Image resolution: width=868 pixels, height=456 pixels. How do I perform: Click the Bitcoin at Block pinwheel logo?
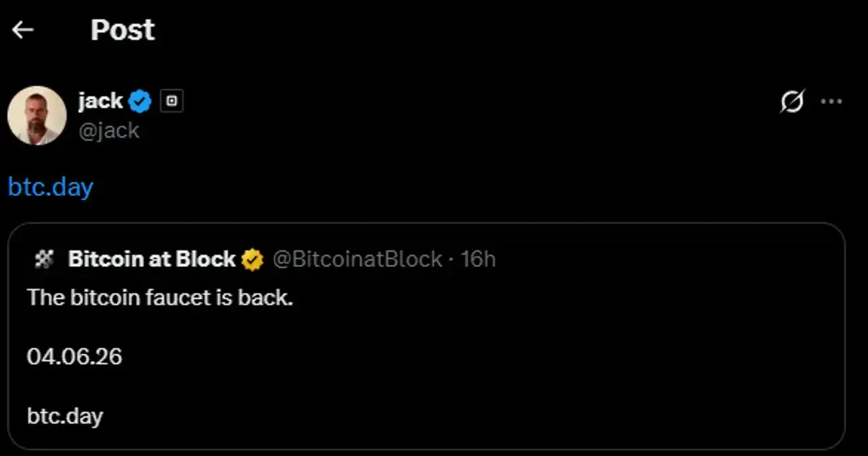(x=45, y=258)
